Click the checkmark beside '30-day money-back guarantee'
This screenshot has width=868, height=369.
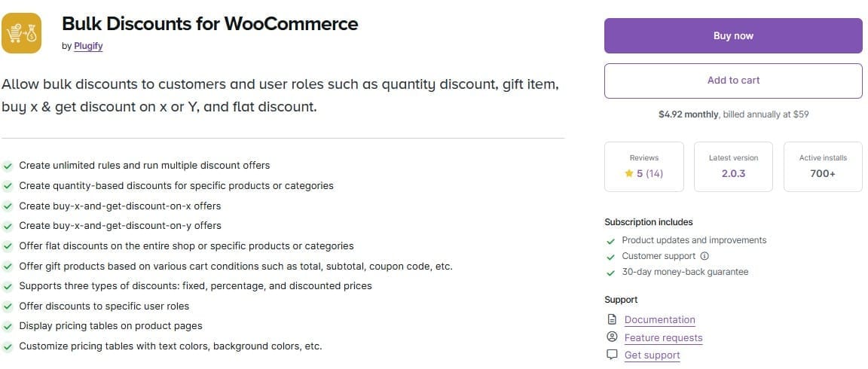pyautogui.click(x=611, y=273)
